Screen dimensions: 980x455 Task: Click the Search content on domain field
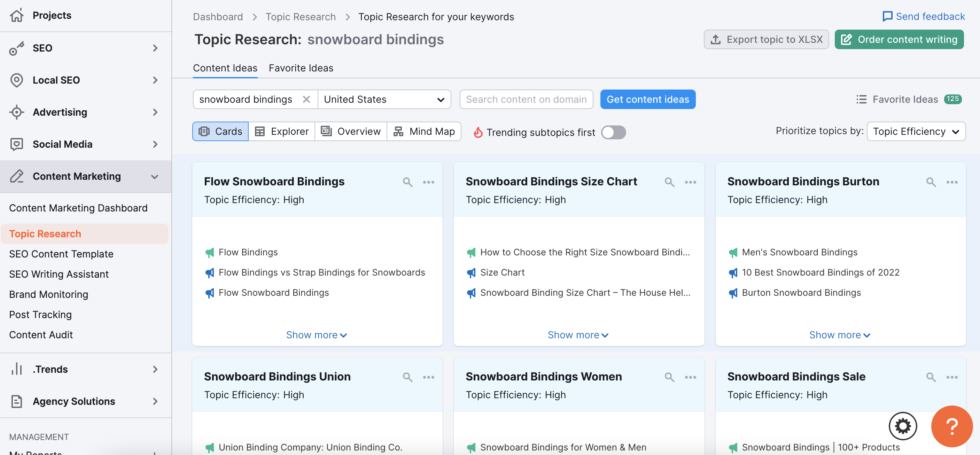tap(526, 99)
